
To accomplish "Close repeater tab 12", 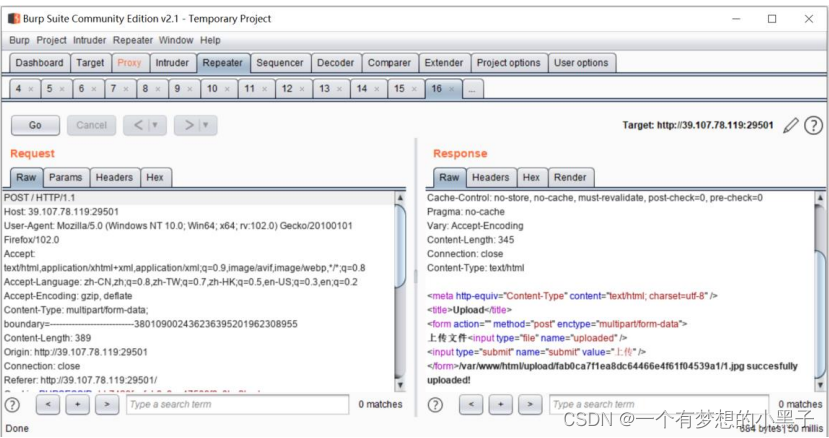I will [x=302, y=89].
